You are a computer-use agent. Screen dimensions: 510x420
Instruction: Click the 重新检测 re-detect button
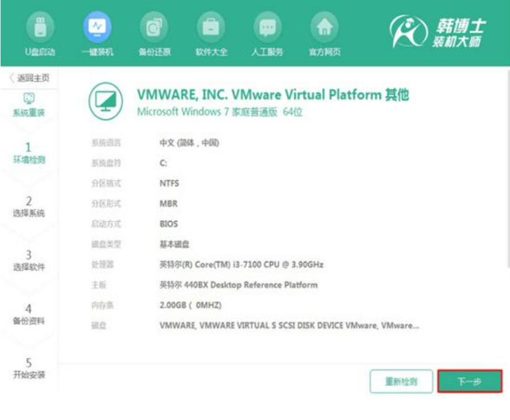pos(401,381)
